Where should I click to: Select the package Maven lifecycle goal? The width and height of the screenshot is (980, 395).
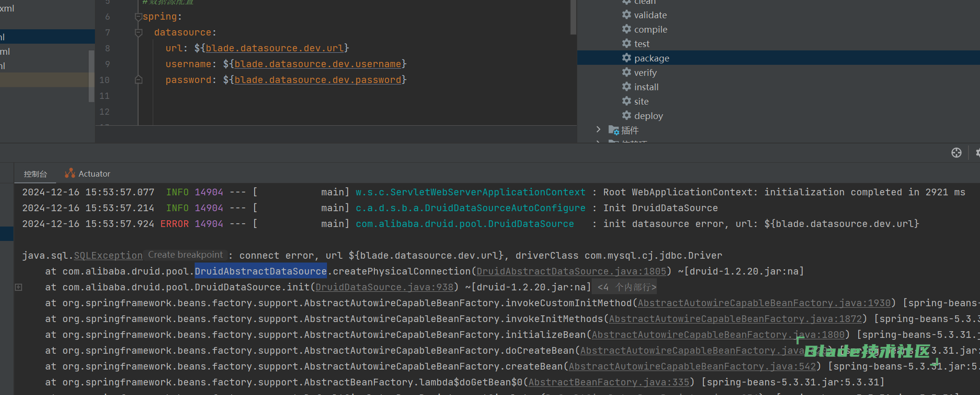click(x=652, y=58)
